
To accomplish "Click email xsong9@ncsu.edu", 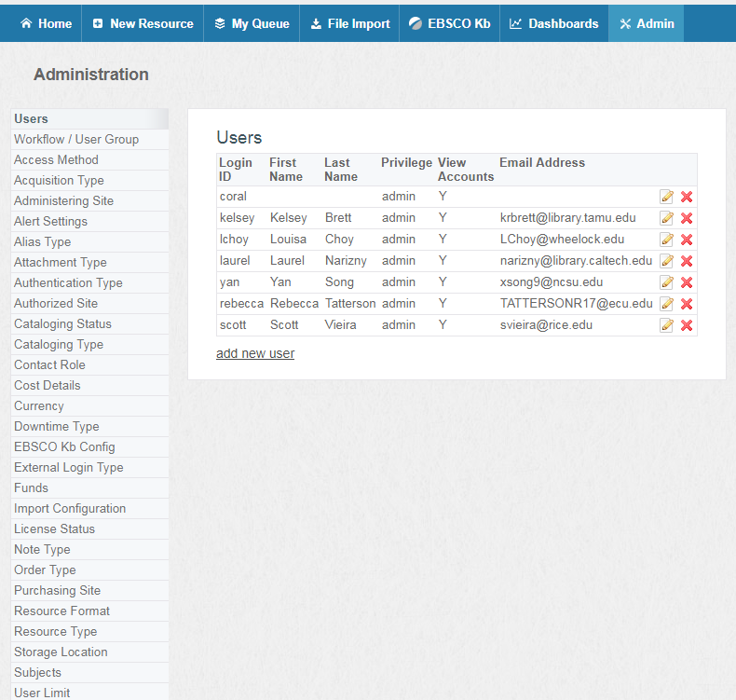I will (552, 282).
